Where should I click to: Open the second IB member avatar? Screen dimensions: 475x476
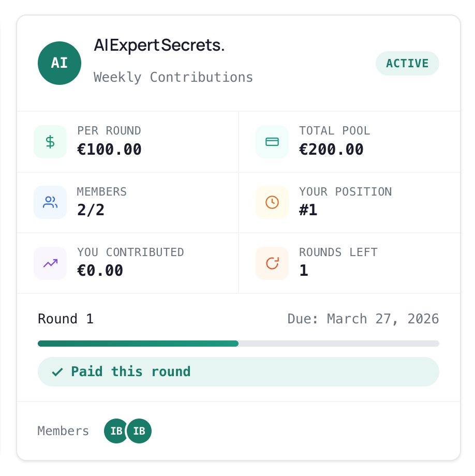[x=139, y=431]
